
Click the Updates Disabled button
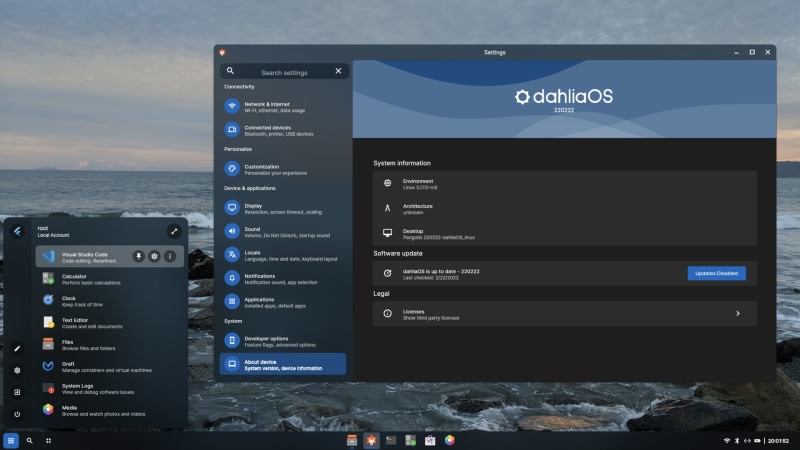click(716, 273)
